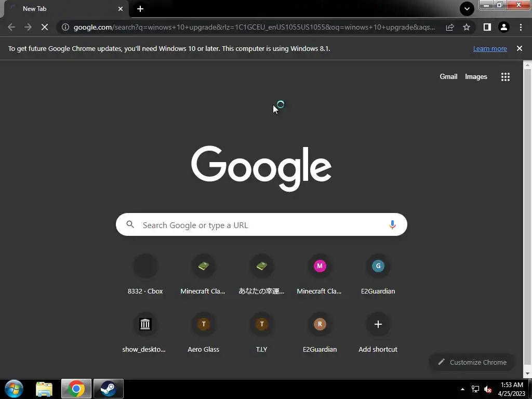Image resolution: width=532 pixels, height=399 pixels.
Task: Open Minecraft Cla... shortcut with M icon
Action: 320,275
